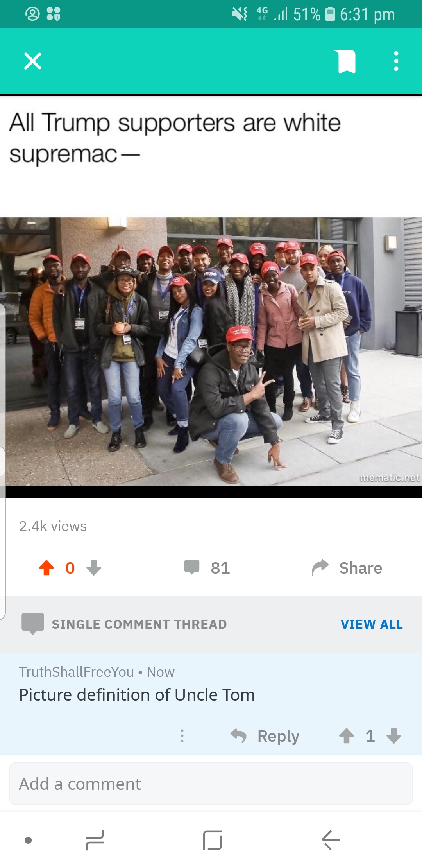Image resolution: width=422 pixels, height=868 pixels.
Task: Focus the Add a comment field
Action: coord(211,784)
